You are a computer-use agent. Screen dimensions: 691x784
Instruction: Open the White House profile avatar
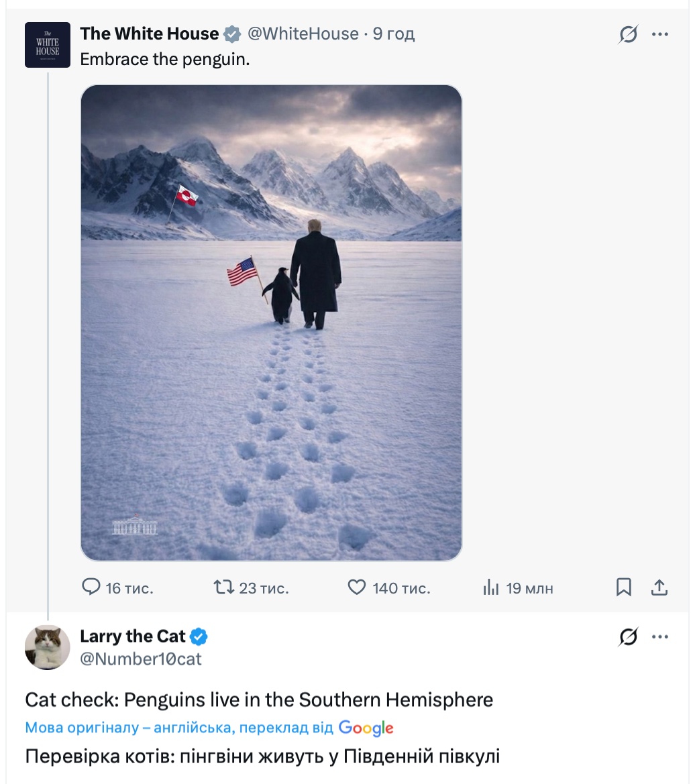48,45
